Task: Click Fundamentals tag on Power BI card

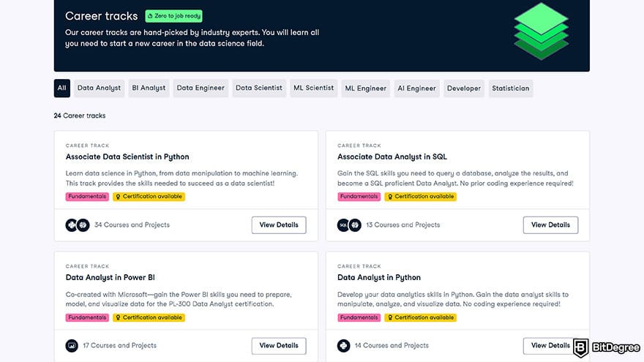Action: 87,317
